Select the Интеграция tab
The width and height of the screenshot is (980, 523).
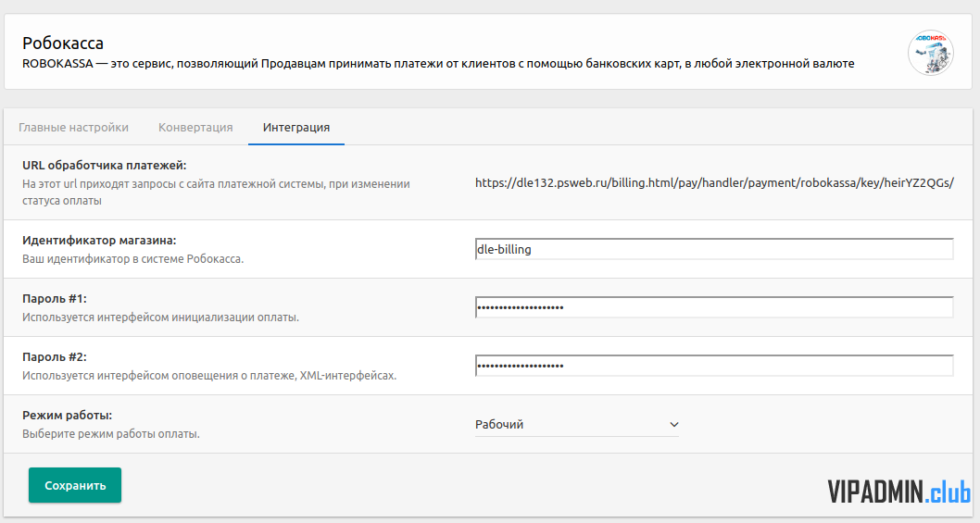[296, 128]
